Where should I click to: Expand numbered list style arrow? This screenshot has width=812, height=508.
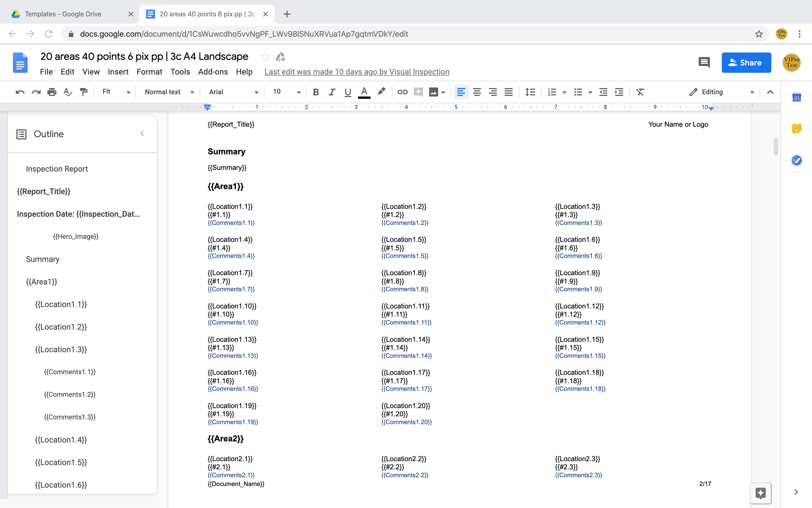[564, 92]
